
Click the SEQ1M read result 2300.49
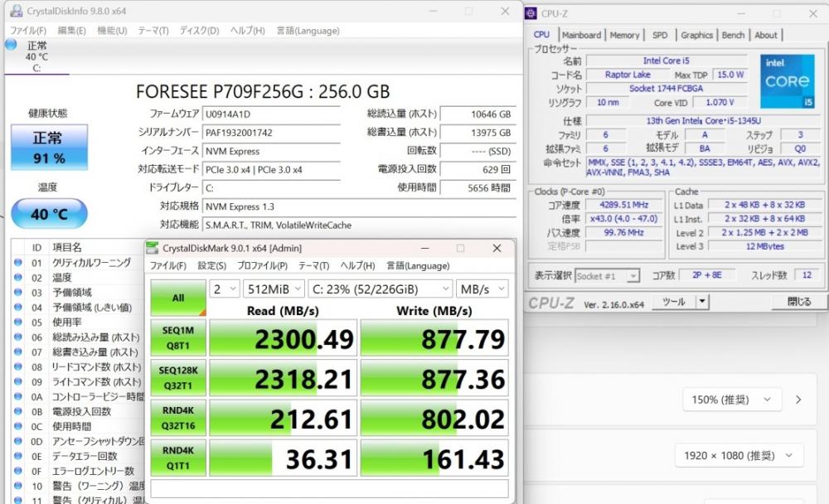[284, 337]
